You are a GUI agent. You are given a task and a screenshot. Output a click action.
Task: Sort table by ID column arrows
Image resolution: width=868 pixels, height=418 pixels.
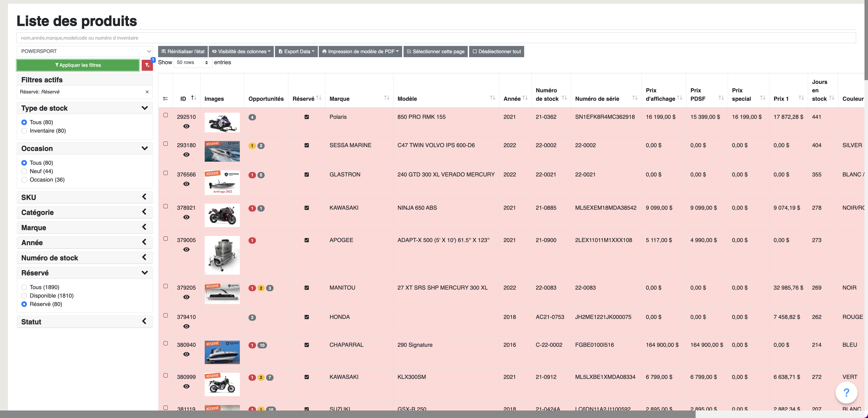click(x=193, y=98)
